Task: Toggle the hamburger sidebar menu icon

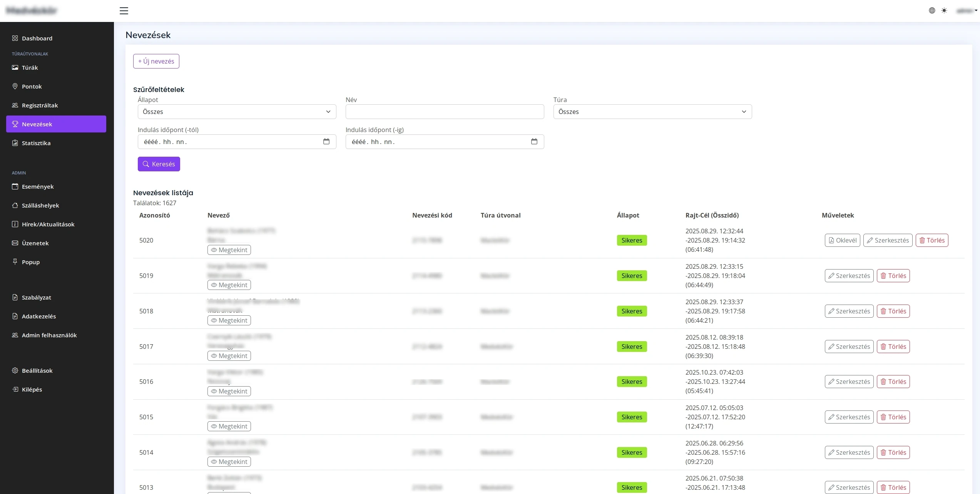Action: pos(124,11)
